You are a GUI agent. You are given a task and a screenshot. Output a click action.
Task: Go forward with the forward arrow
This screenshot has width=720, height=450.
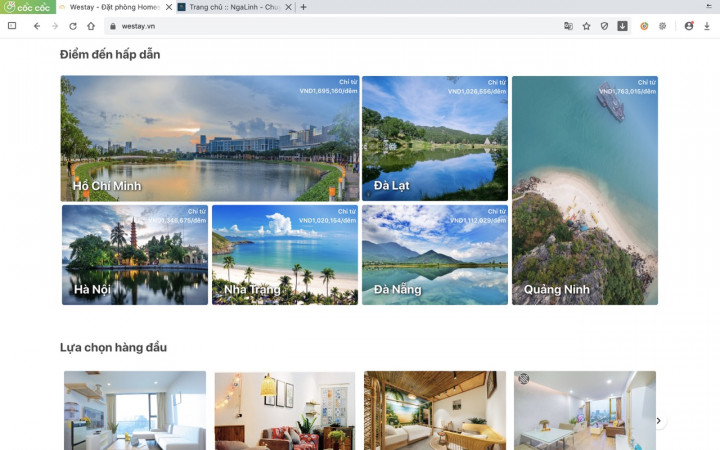pos(55,26)
